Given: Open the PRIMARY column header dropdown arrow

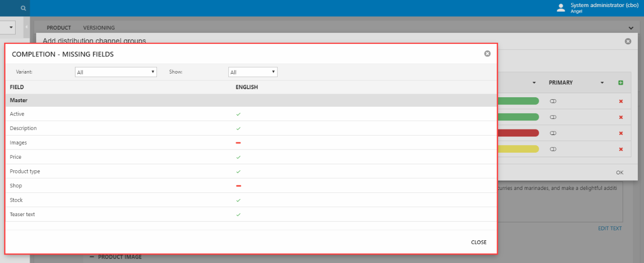Looking at the screenshot, I should (602, 83).
